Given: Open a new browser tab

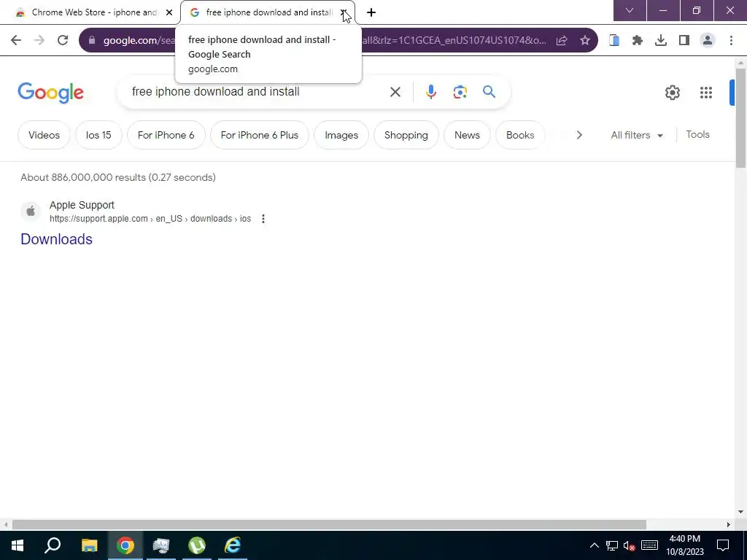Looking at the screenshot, I should click(x=371, y=12).
